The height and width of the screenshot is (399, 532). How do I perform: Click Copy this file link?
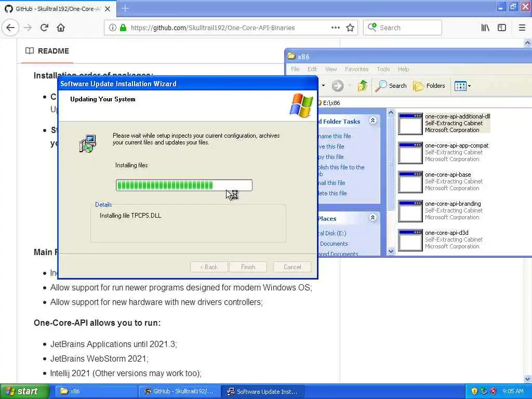331,157
